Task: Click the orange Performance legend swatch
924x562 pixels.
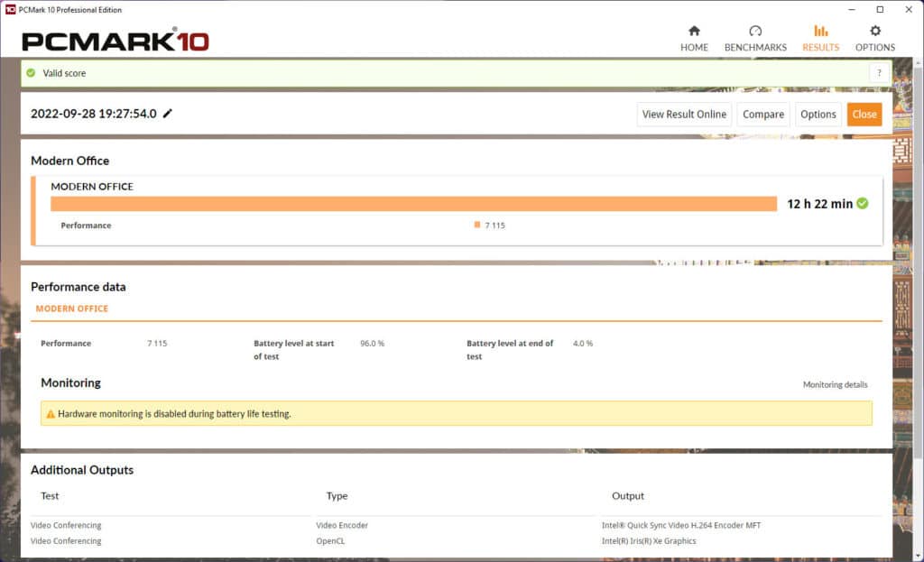Action: click(477, 225)
